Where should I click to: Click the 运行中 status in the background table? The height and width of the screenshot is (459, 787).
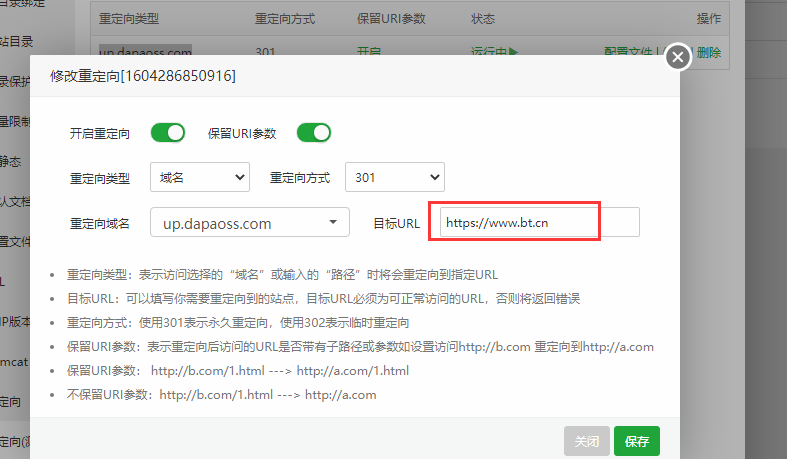[x=494, y=52]
